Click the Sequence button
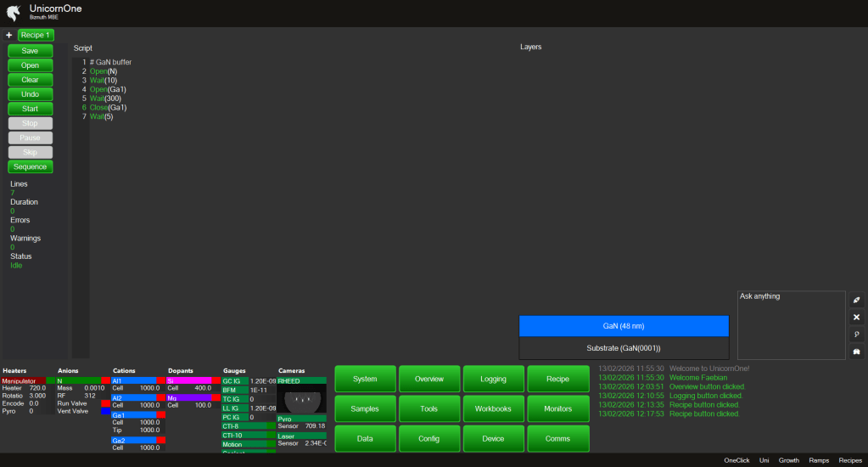 30,166
